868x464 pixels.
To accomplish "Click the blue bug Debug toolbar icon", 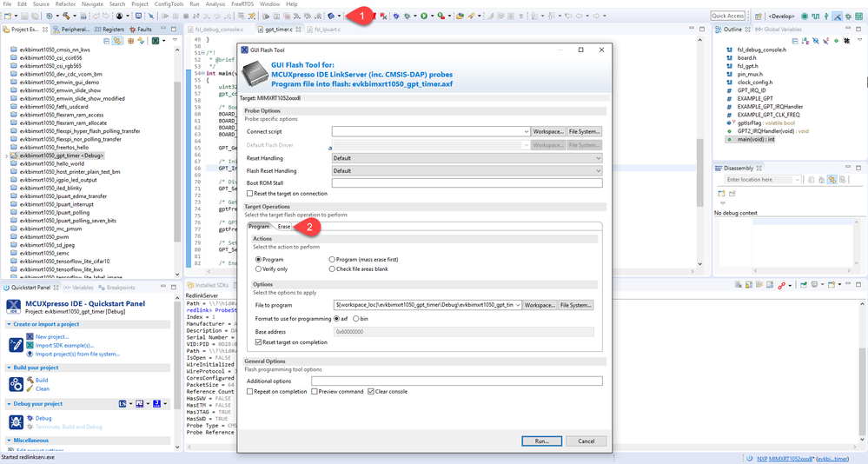I will click(x=396, y=16).
